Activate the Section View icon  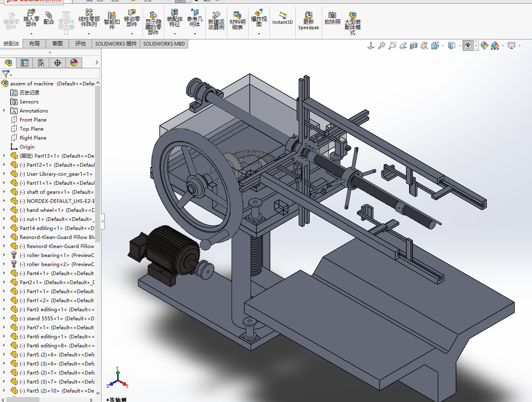(x=414, y=46)
